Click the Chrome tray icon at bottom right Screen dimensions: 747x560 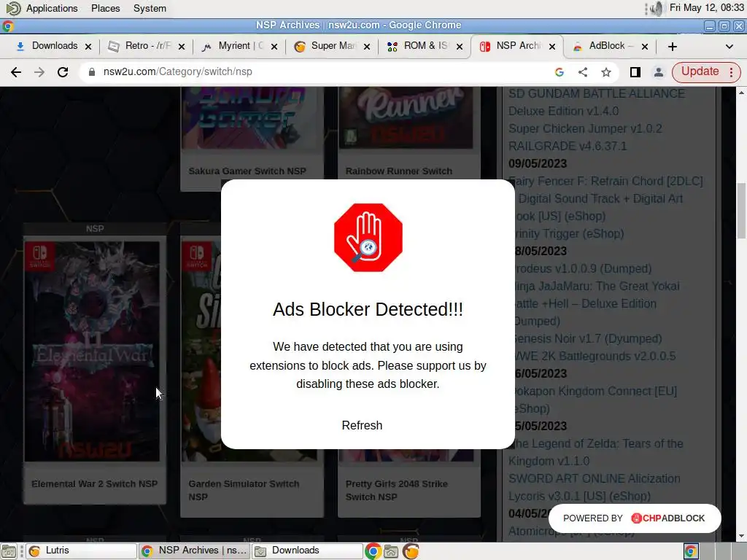691,551
